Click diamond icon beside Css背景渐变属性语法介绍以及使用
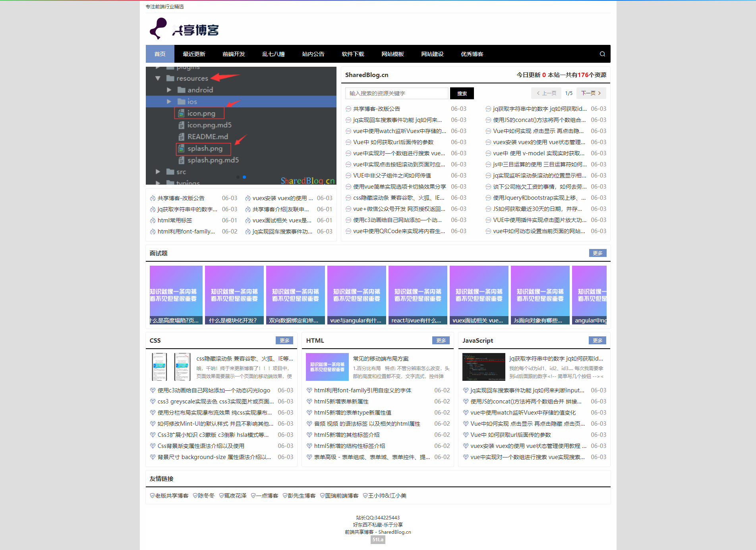 pyautogui.click(x=153, y=446)
